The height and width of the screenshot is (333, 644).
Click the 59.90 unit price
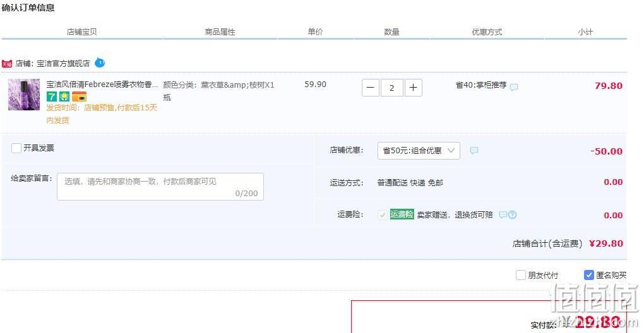[x=316, y=85]
